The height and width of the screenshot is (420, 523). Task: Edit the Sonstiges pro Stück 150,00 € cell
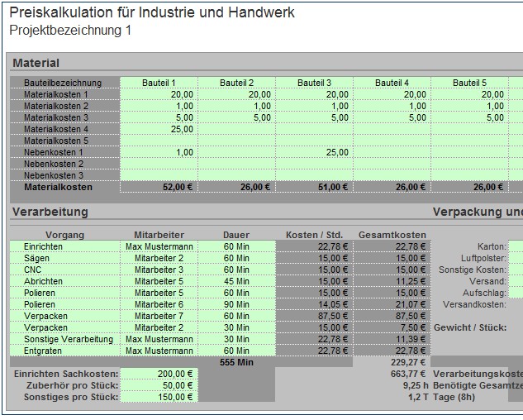point(159,397)
